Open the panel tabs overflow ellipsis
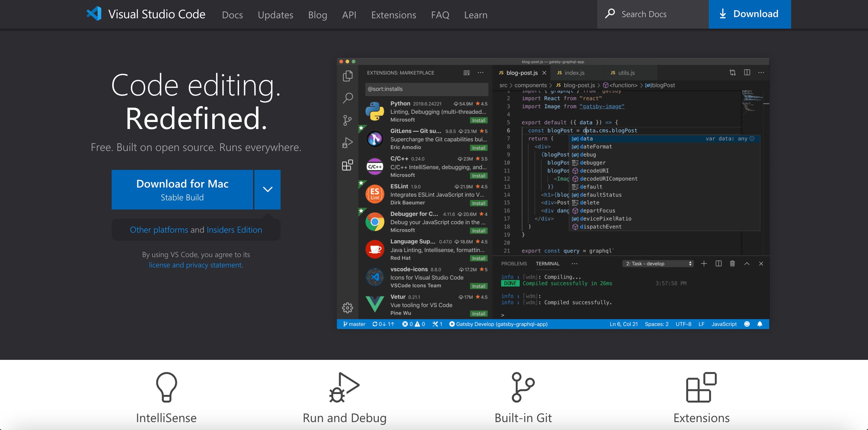Image resolution: width=868 pixels, height=430 pixels. (x=575, y=264)
